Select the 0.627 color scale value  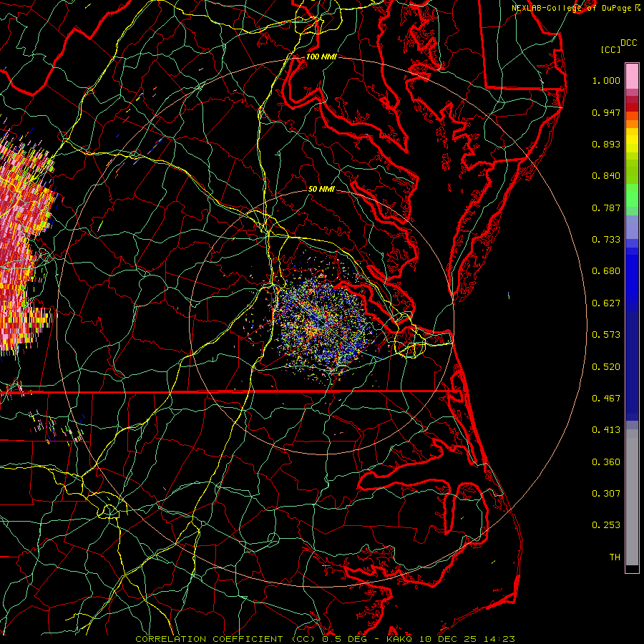[606, 303]
